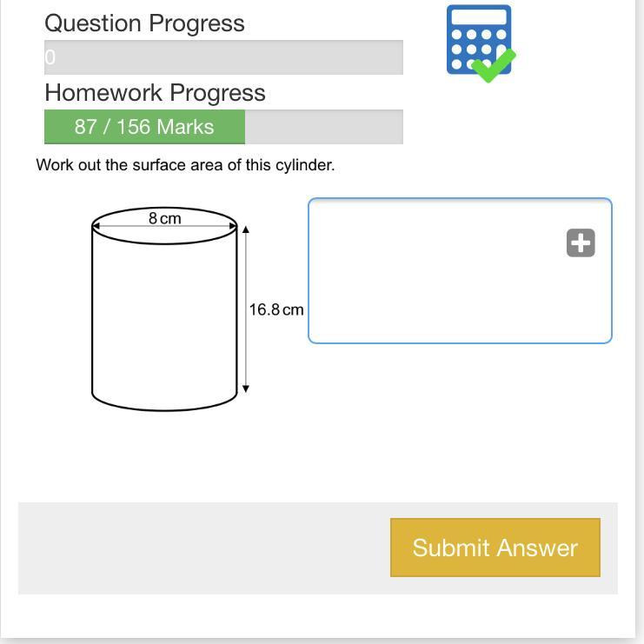Click the 16.8 cm height label
Screen dimensions: 644x644
(276, 309)
